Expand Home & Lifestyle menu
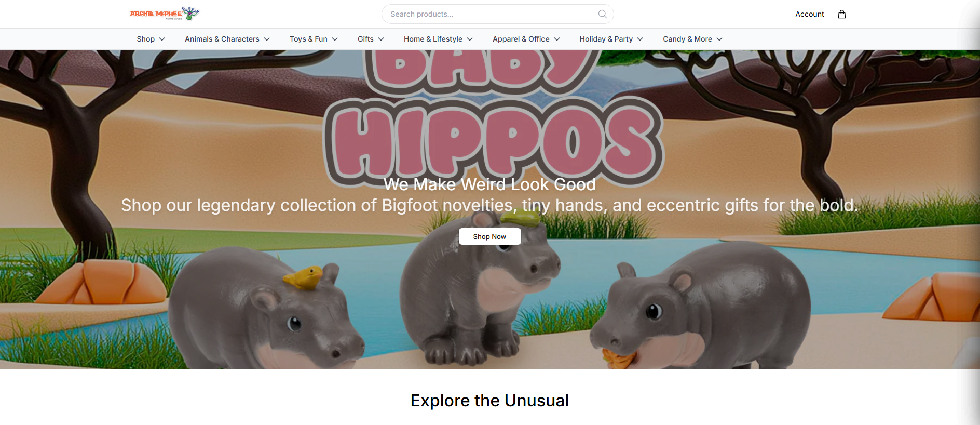The width and height of the screenshot is (980, 425). click(x=438, y=39)
